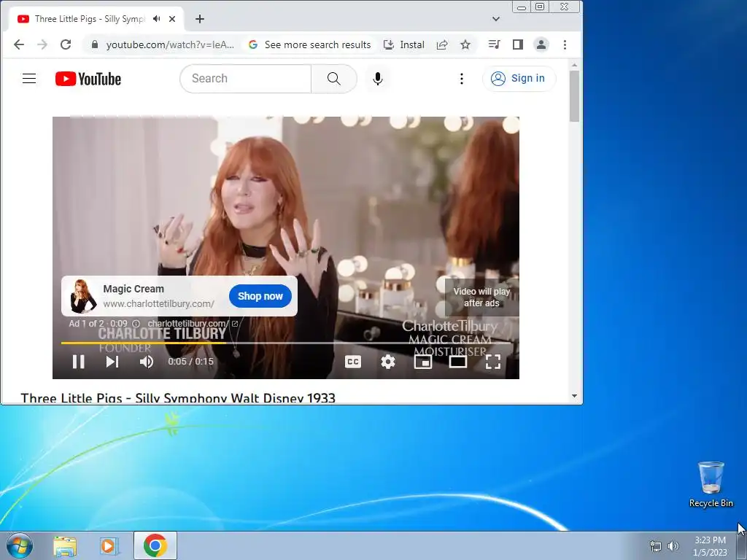Enable miniplayer mode icon

[423, 362]
